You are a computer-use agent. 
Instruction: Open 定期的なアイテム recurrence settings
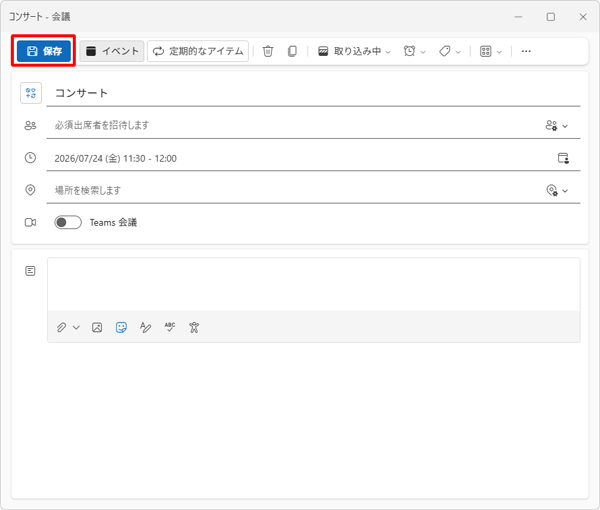click(198, 51)
